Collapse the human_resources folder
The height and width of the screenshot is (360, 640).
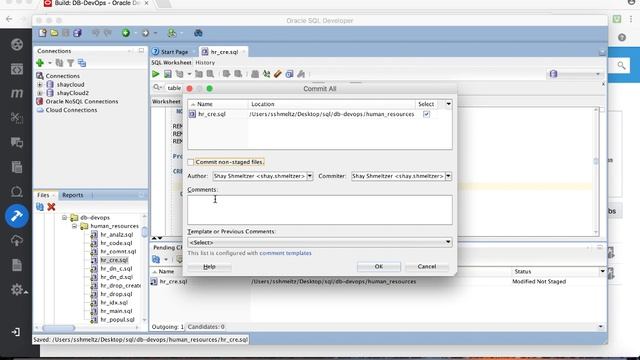74,226
